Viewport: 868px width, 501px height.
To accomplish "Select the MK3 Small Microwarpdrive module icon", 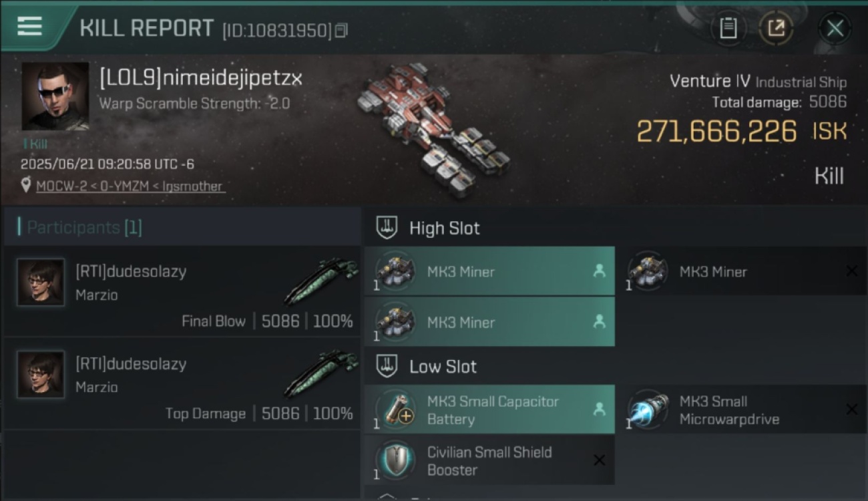I will click(x=648, y=410).
